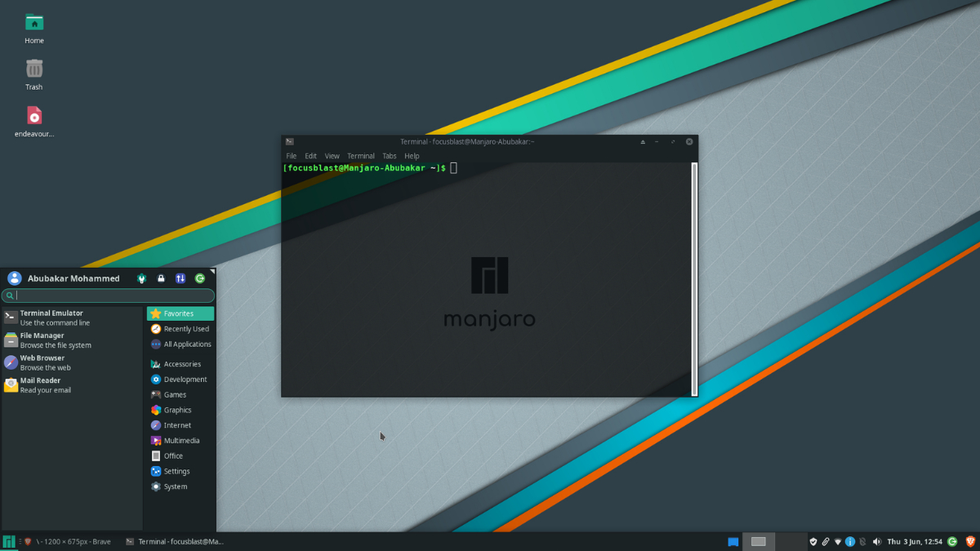Open View menu in Terminal

point(332,156)
